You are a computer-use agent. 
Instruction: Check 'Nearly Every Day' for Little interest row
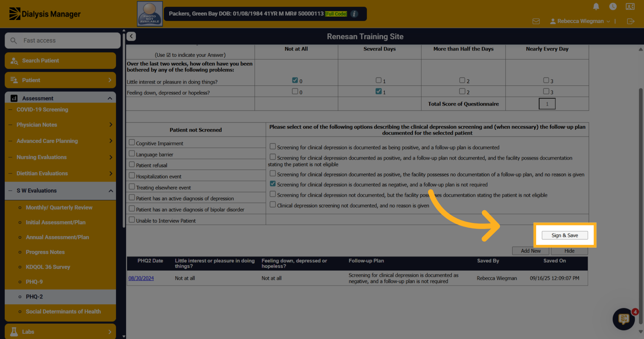click(546, 80)
